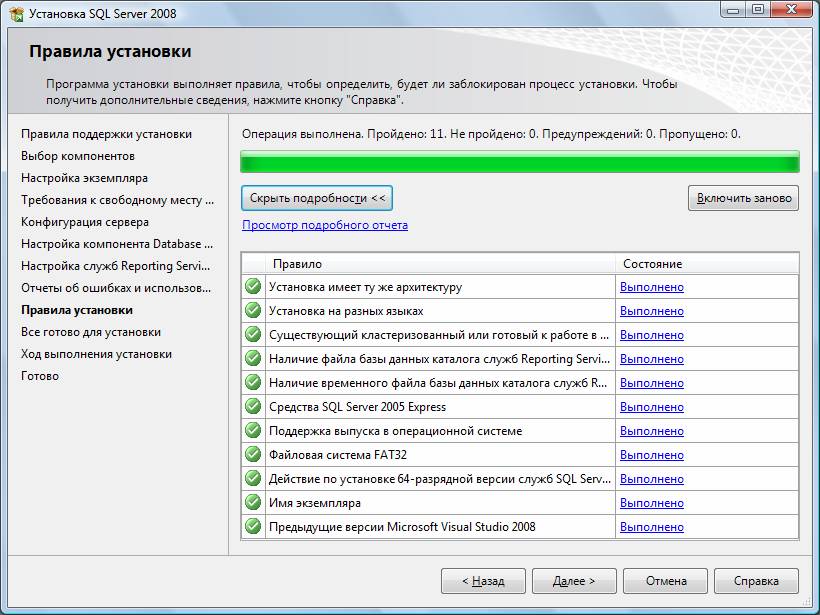
Task: Open 'Просмотр подробного отчета' link
Action: pos(325,225)
